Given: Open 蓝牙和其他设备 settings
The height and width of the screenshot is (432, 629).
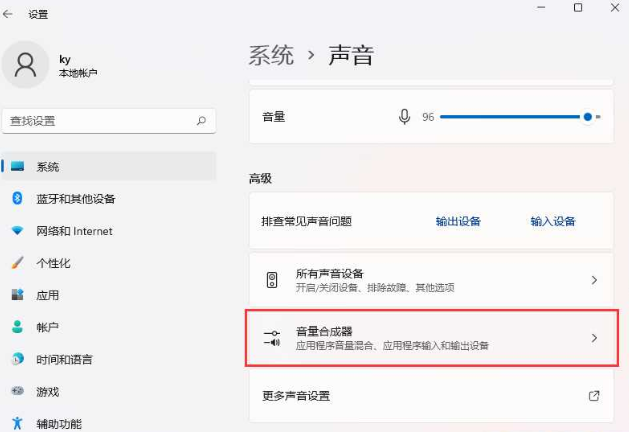Looking at the screenshot, I should [x=109, y=199].
